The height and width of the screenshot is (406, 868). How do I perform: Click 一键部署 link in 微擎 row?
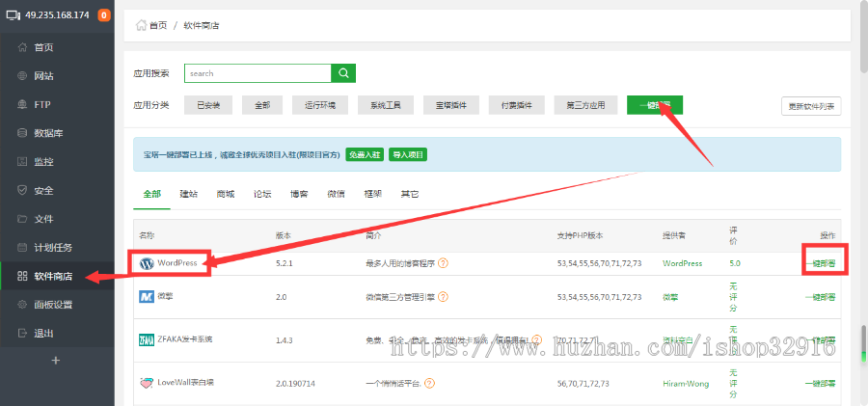821,297
